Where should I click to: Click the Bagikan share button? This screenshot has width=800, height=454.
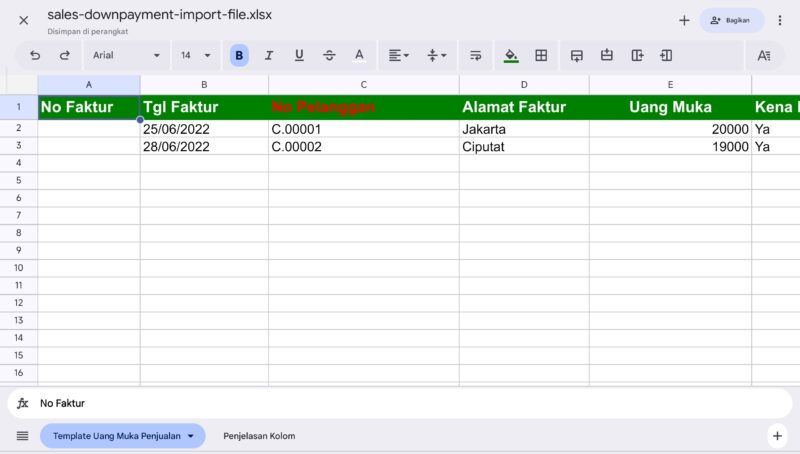(732, 20)
